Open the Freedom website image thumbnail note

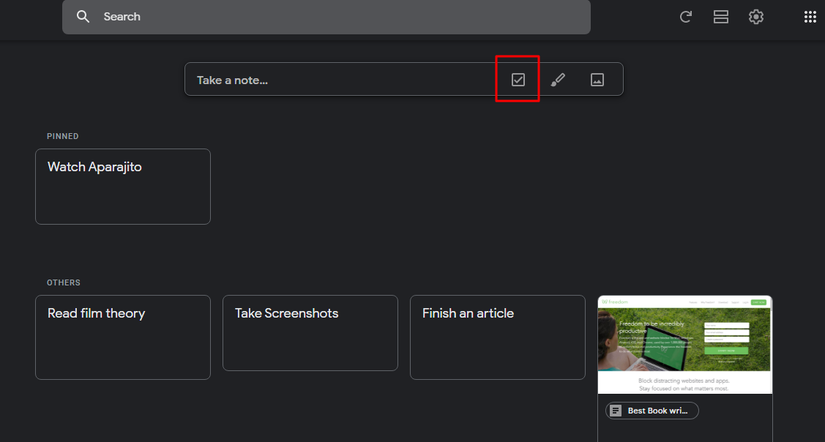click(685, 345)
